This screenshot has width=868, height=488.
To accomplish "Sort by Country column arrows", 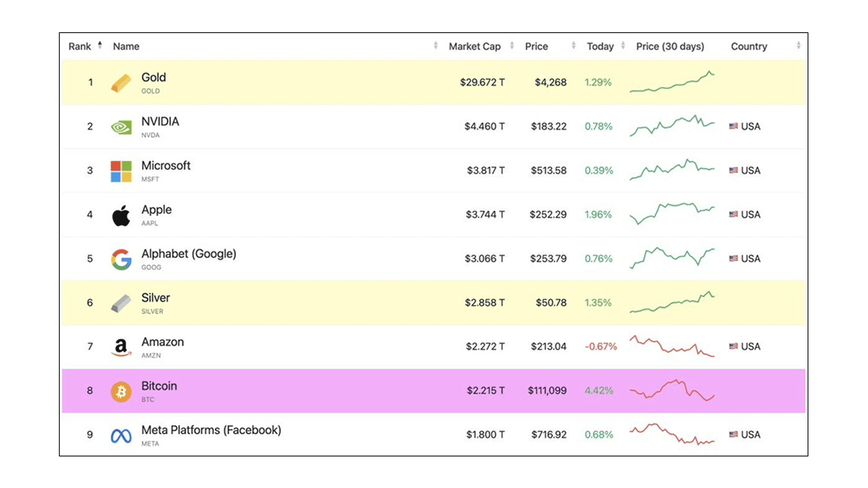I will 798,46.
